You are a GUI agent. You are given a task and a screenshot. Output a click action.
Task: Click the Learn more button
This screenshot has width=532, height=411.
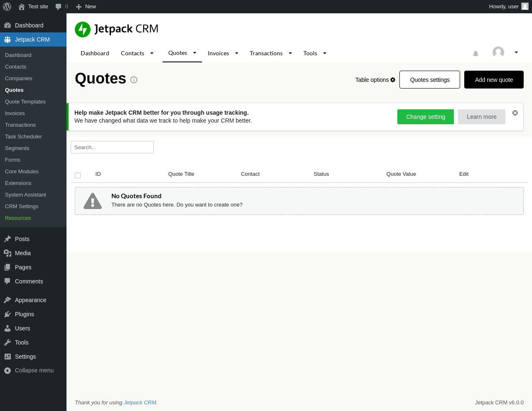pyautogui.click(x=482, y=117)
